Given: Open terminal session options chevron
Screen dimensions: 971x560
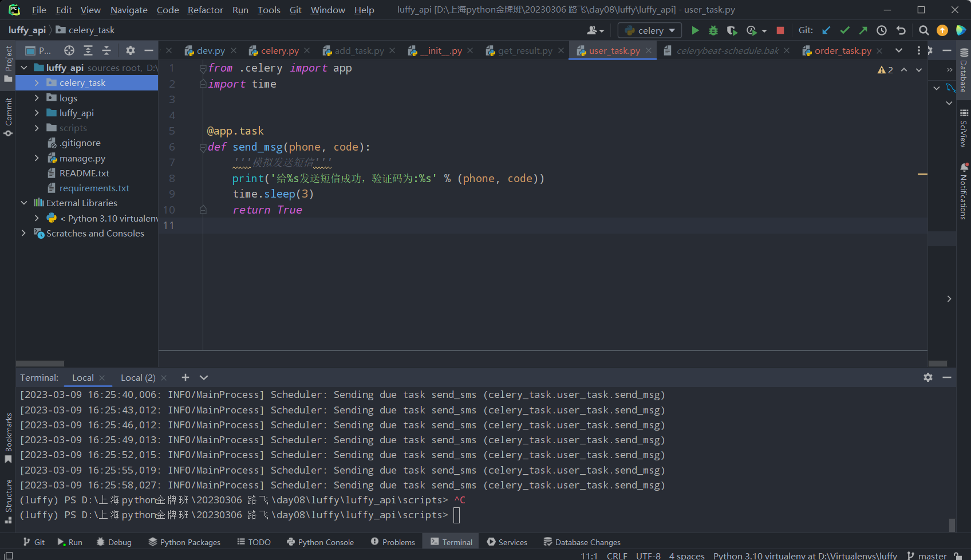Looking at the screenshot, I should [204, 377].
